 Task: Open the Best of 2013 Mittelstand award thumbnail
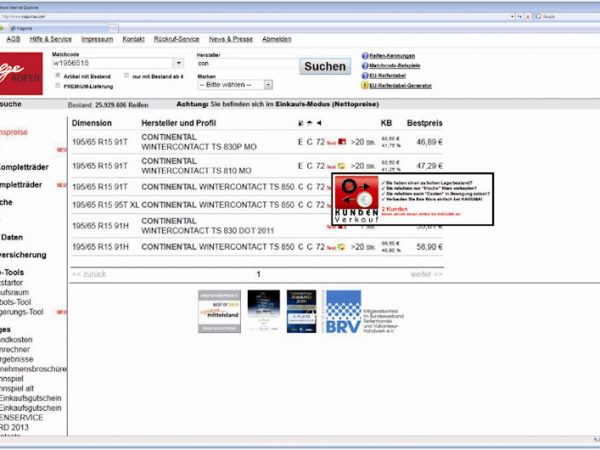click(x=219, y=311)
